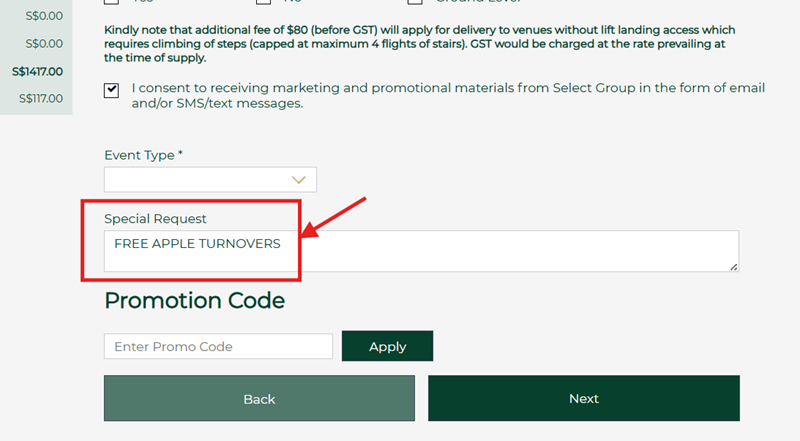Click the Event Type chevron arrow
The width and height of the screenshot is (800, 441).
pyautogui.click(x=298, y=180)
